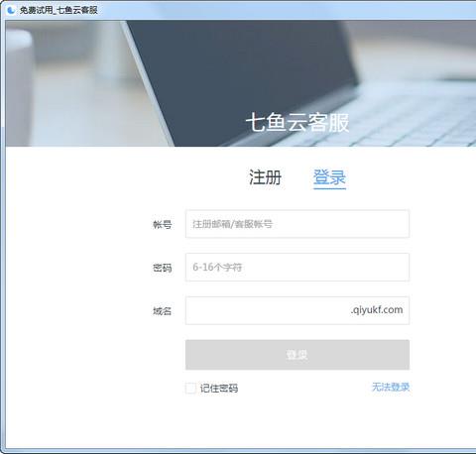Open the 无法登录 link
Viewport: 476px width, 454px height.
point(391,387)
